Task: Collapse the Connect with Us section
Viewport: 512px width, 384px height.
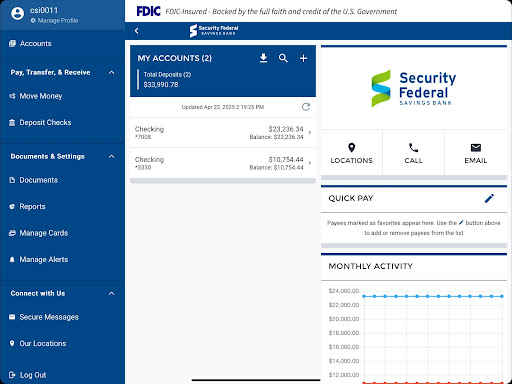Action: click(112, 294)
